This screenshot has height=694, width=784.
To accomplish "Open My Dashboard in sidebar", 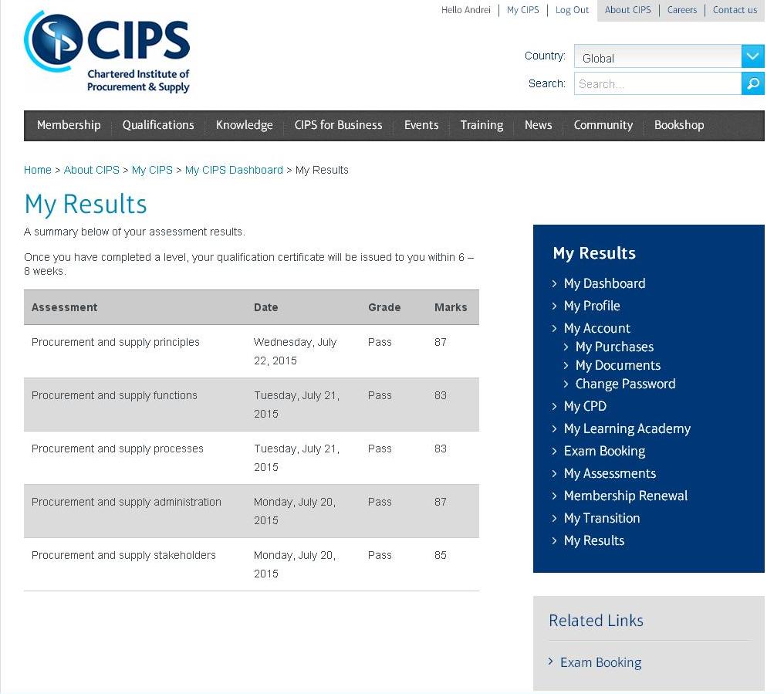I will [x=604, y=283].
